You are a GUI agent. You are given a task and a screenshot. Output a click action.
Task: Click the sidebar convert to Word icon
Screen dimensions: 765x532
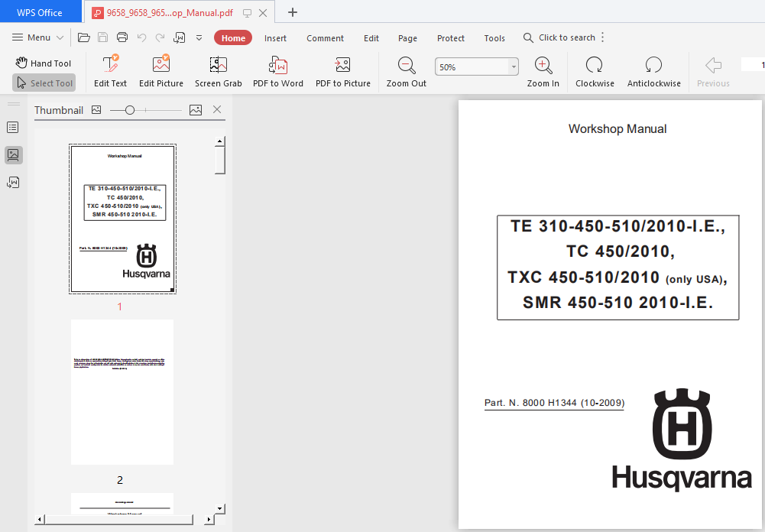pos(13,183)
